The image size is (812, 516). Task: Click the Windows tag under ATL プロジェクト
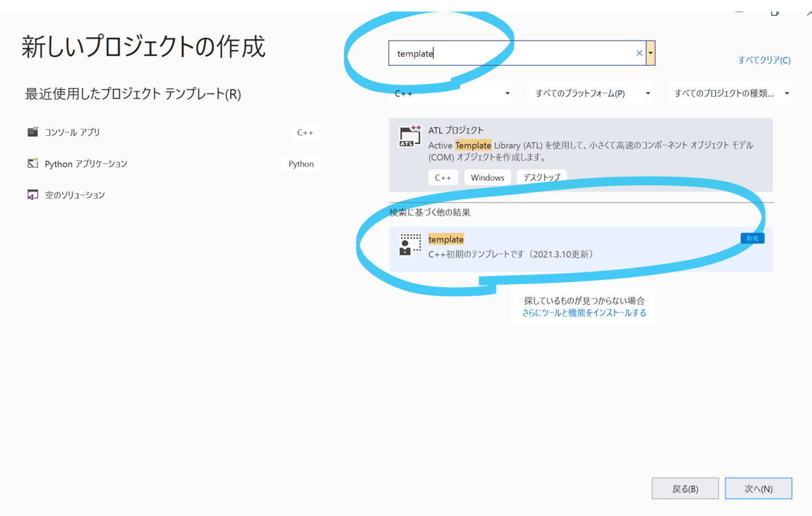487,177
